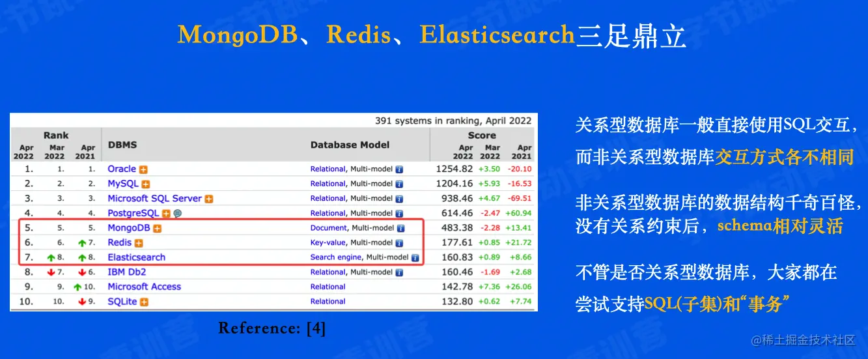Image resolution: width=868 pixels, height=359 pixels.
Task: Click the info icon in the Elasticsearch row
Action: pyautogui.click(x=415, y=258)
